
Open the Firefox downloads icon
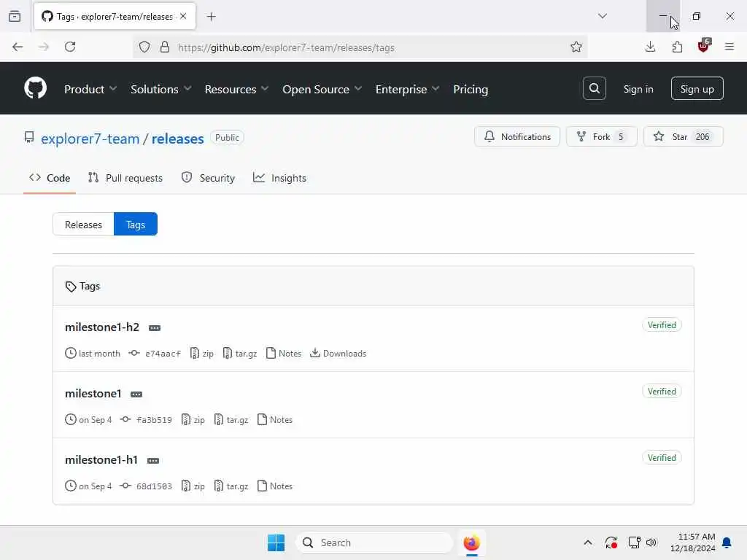650,47
